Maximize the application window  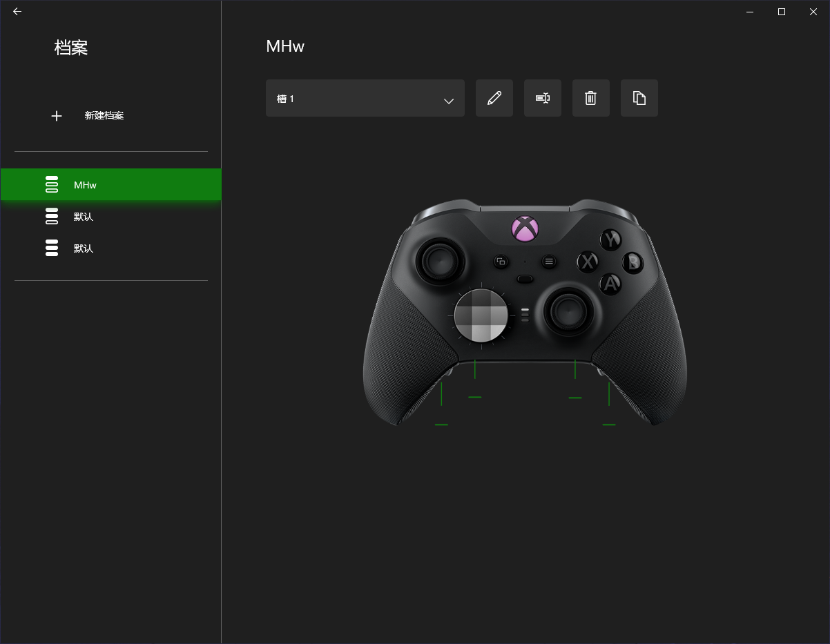coord(782,12)
